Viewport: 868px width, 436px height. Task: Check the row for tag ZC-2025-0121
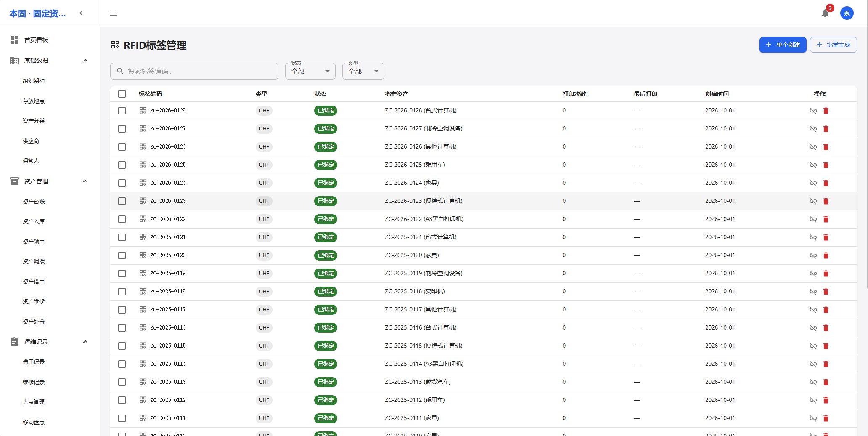[x=122, y=237]
